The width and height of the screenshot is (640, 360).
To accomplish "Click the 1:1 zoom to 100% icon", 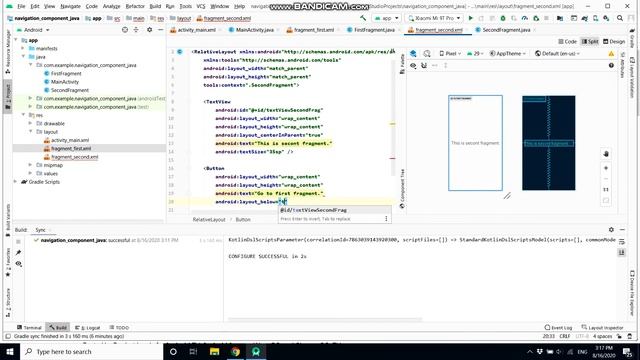I will (606, 189).
